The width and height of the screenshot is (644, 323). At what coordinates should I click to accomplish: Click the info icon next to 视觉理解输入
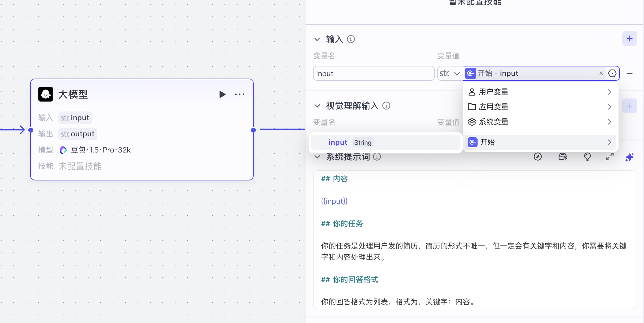click(386, 106)
